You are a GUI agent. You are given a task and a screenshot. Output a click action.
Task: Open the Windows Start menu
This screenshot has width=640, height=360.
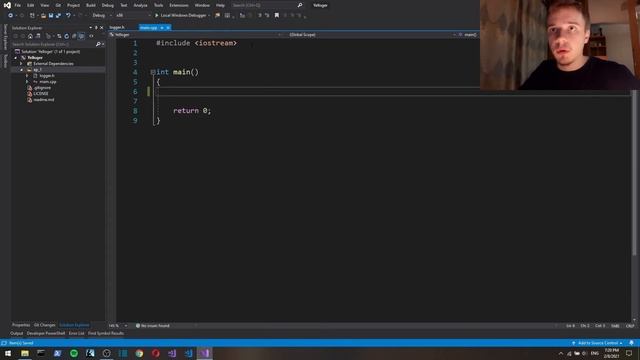pyautogui.click(x=8, y=353)
